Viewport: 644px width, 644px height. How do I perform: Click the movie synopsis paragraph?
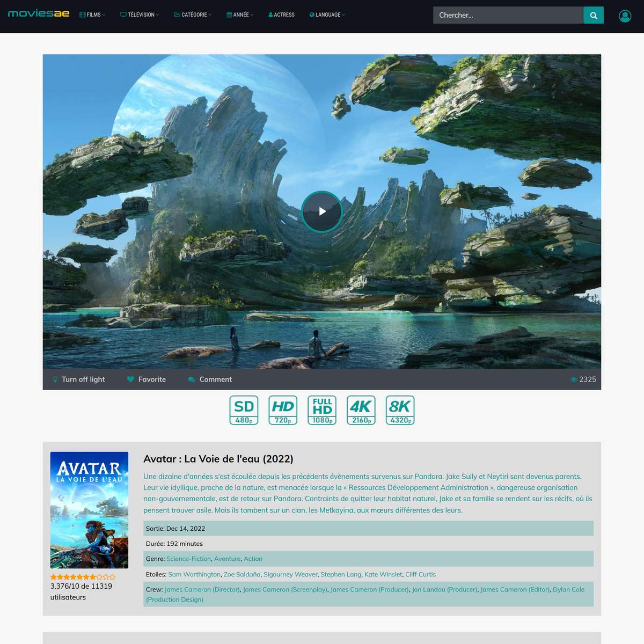click(x=368, y=493)
